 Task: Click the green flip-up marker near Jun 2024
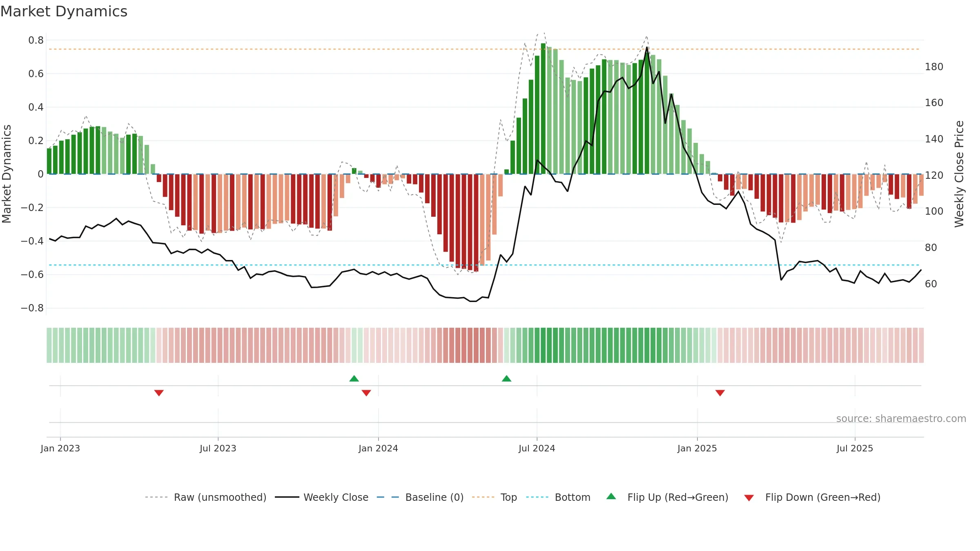(x=506, y=378)
